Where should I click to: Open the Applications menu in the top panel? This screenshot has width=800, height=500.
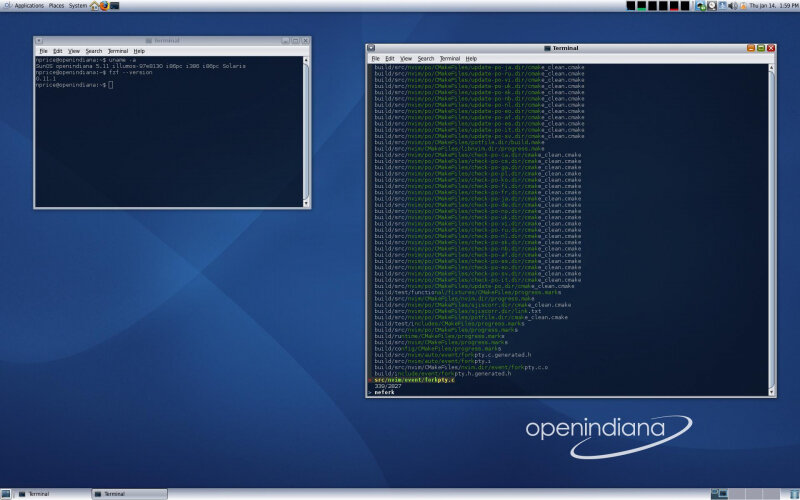(x=29, y=6)
